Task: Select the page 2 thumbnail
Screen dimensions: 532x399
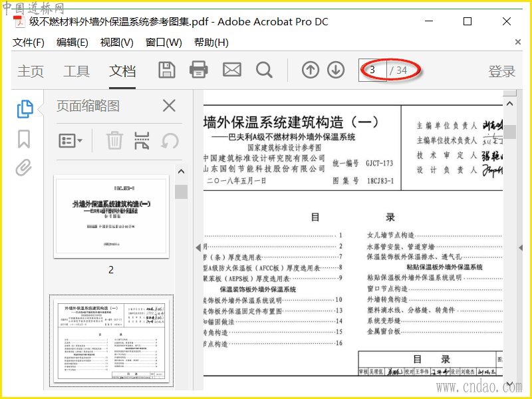Action: point(111,217)
